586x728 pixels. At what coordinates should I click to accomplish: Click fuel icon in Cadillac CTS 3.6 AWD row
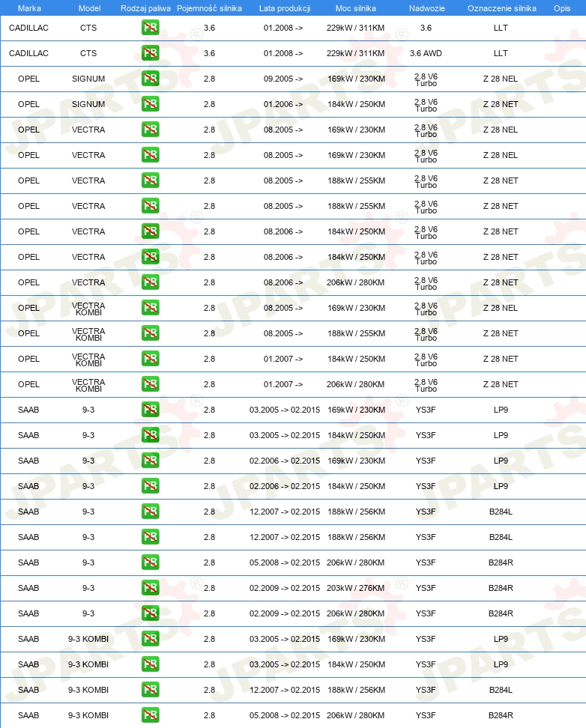pos(150,53)
